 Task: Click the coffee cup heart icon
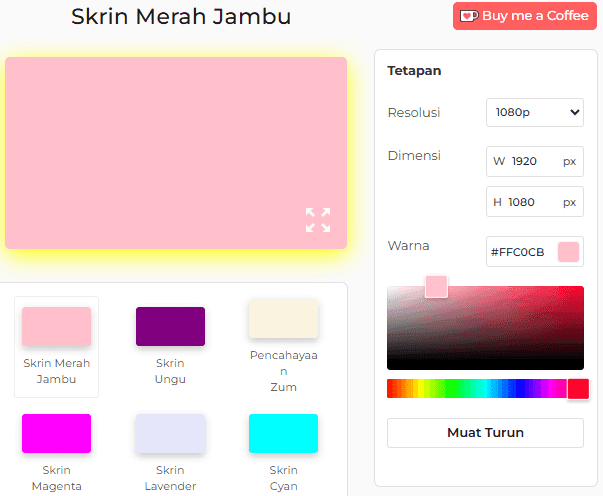469,16
